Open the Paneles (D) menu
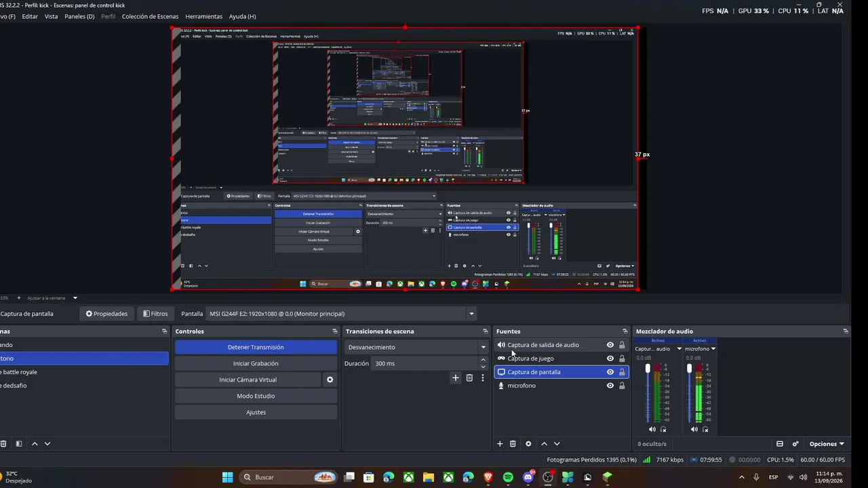This screenshot has width=868, height=488. click(79, 16)
